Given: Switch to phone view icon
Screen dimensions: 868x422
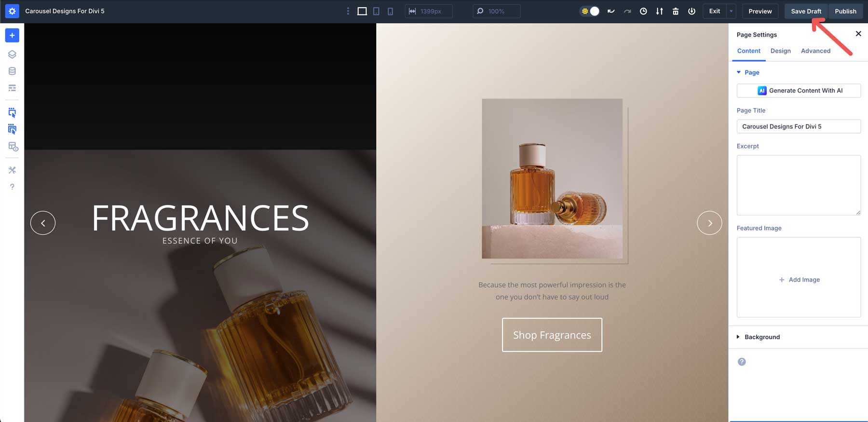Looking at the screenshot, I should pos(390,11).
